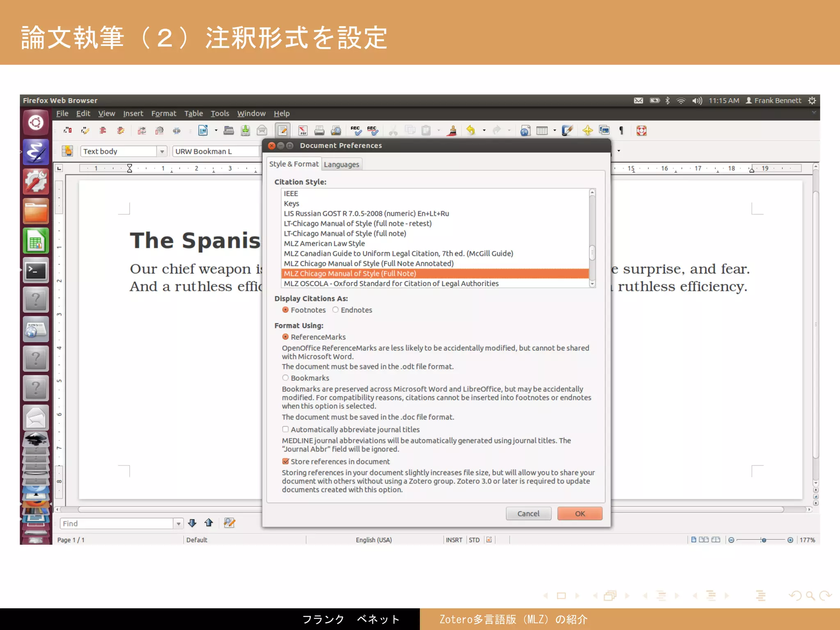Click the Open file icon
840x630 pixels.
228,130
